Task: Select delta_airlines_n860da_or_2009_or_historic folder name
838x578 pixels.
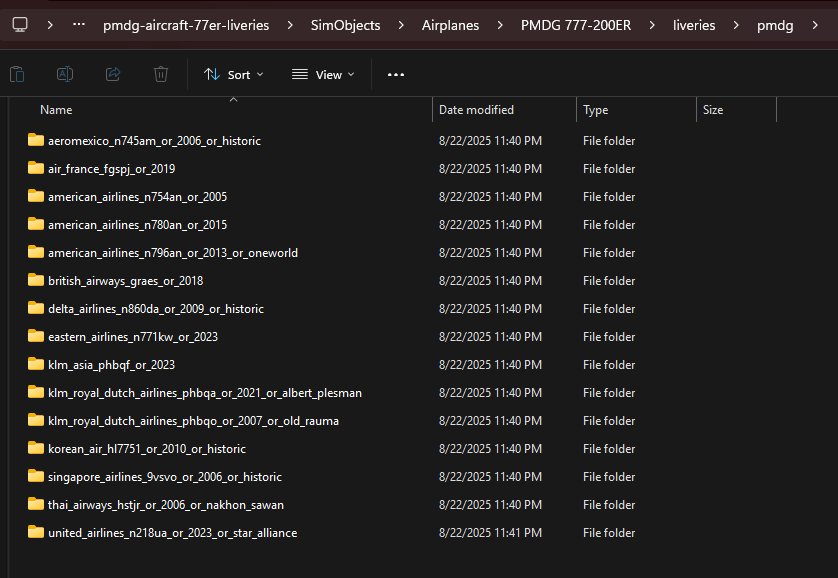Action: (156, 309)
